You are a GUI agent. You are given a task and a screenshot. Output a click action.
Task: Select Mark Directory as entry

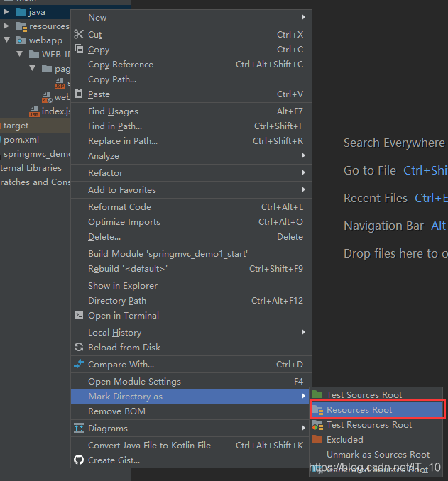191,396
